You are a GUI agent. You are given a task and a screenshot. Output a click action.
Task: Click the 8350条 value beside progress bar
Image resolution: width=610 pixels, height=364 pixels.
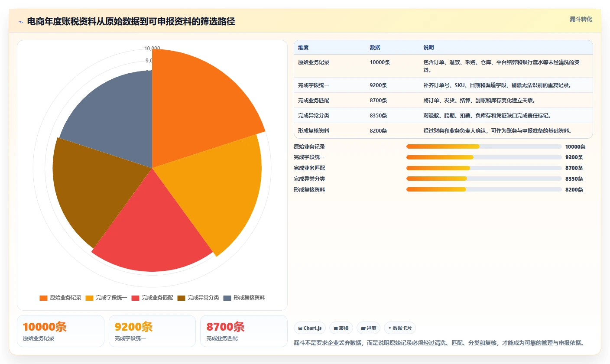point(574,179)
